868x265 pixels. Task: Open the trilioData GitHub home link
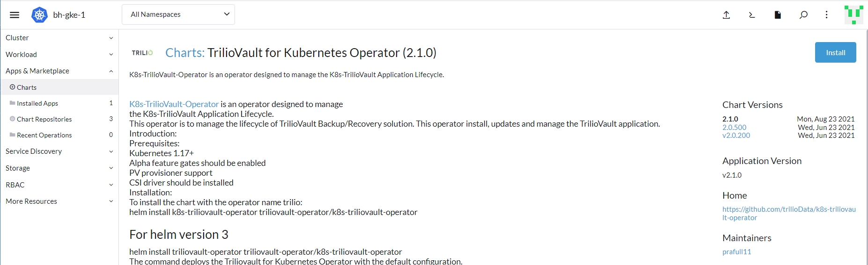pos(788,213)
